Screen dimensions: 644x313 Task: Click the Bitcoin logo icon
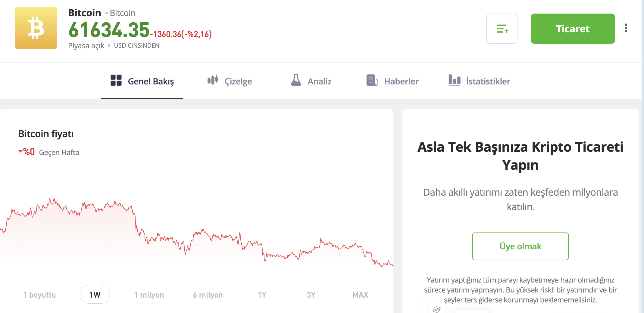pos(36,28)
